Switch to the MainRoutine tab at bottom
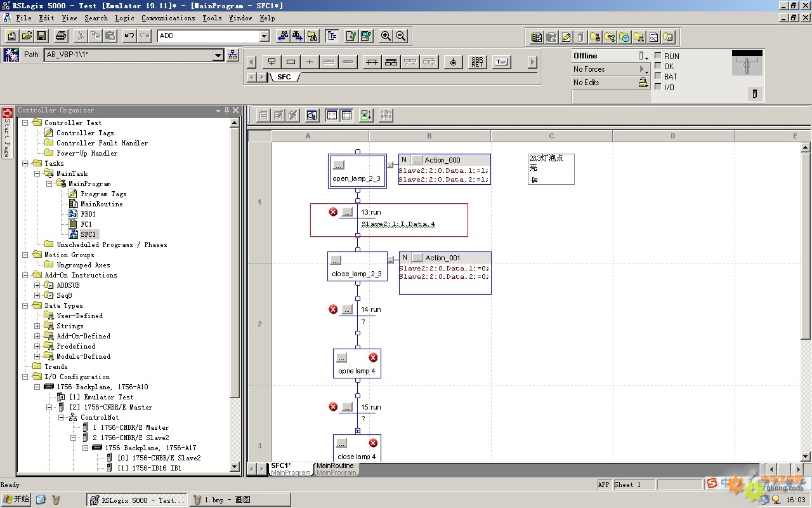Screen dimensions: 812x508 [x=336, y=469]
